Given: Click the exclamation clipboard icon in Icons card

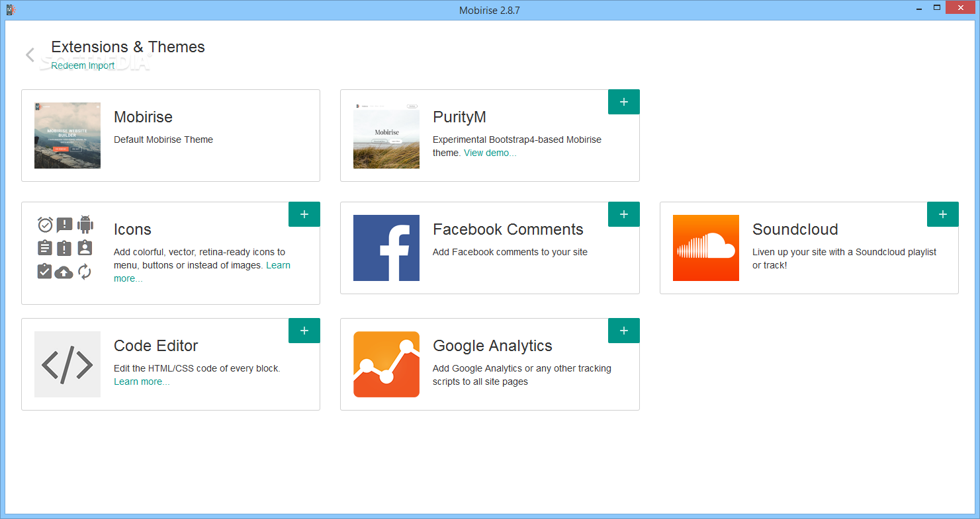Looking at the screenshot, I should click(x=64, y=248).
